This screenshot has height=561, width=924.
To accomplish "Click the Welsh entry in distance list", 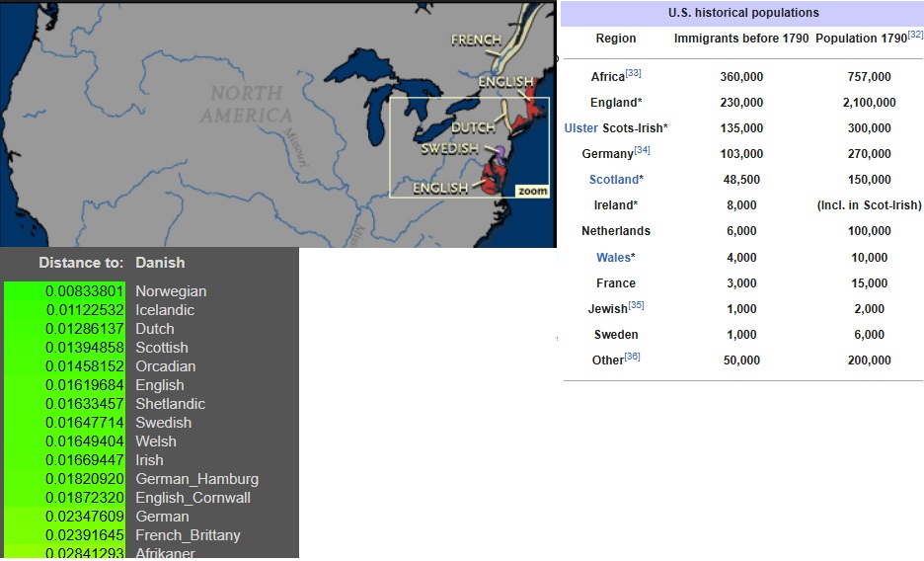I will 156,441.
